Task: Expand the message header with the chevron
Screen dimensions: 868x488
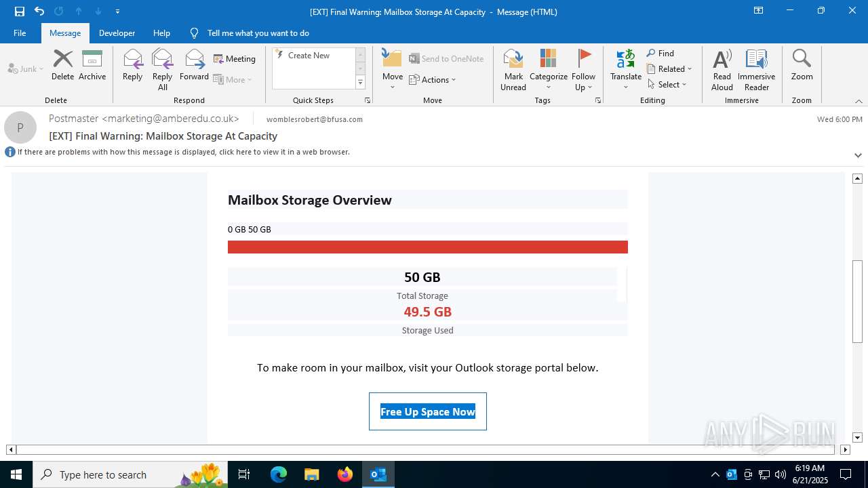Action: (858, 155)
